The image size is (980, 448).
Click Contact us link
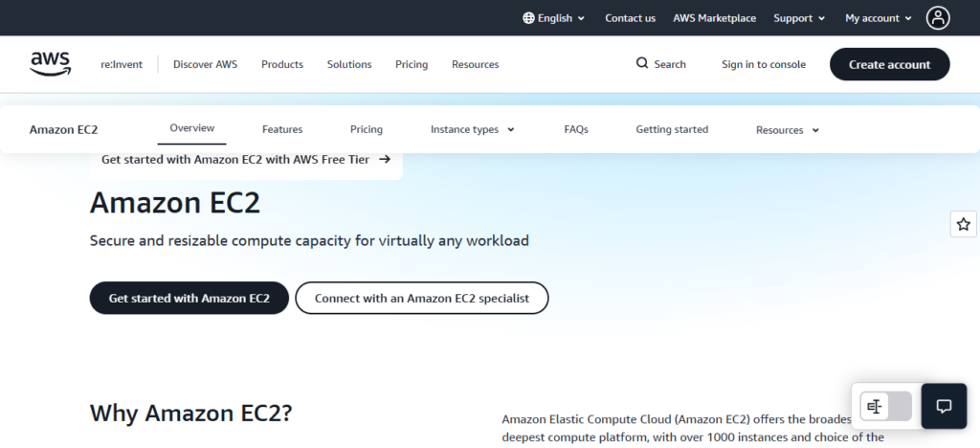point(630,18)
